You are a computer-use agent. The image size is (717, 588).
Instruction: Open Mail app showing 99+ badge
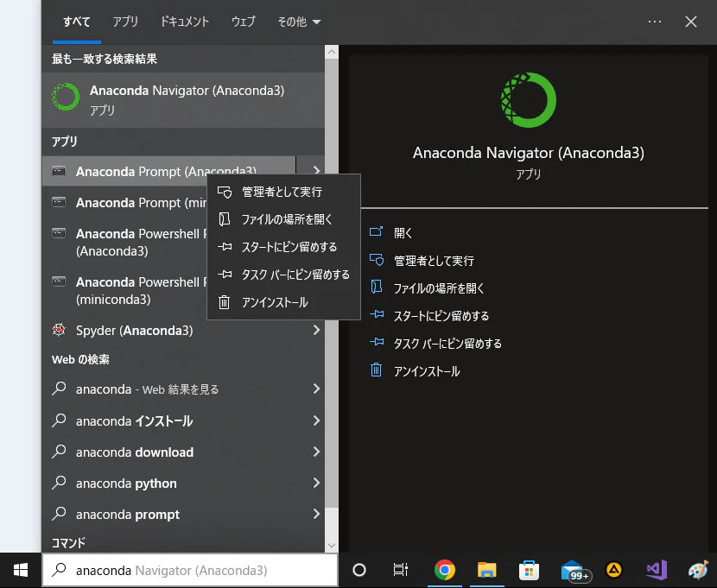point(574,571)
